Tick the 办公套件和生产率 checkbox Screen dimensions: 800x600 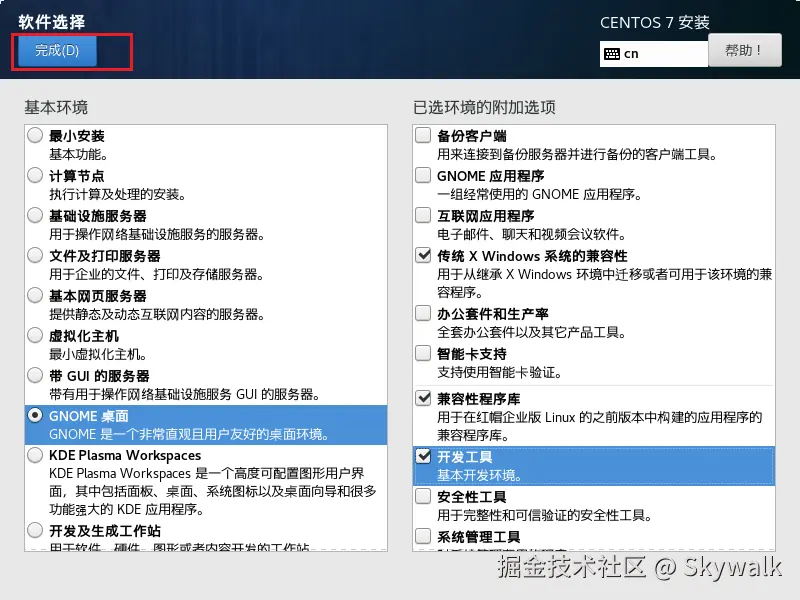[x=423, y=313]
